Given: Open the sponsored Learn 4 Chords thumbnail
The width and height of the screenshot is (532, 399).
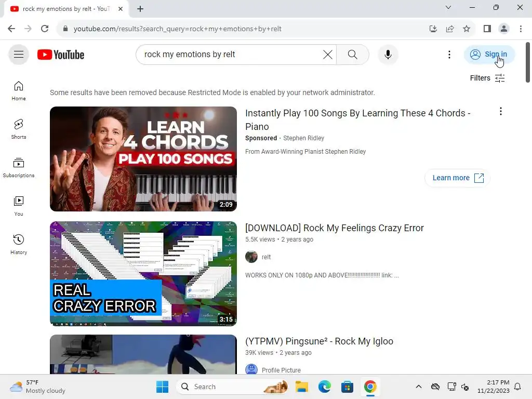Looking at the screenshot, I should pos(143,159).
